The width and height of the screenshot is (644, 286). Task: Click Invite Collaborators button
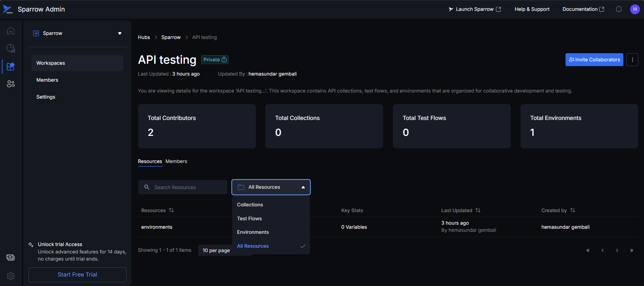594,60
